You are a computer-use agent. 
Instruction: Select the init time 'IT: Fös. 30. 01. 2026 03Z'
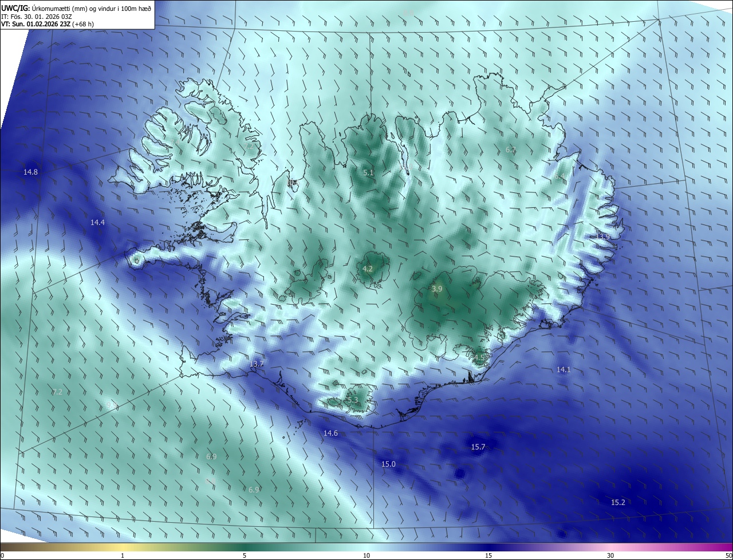tap(36, 16)
